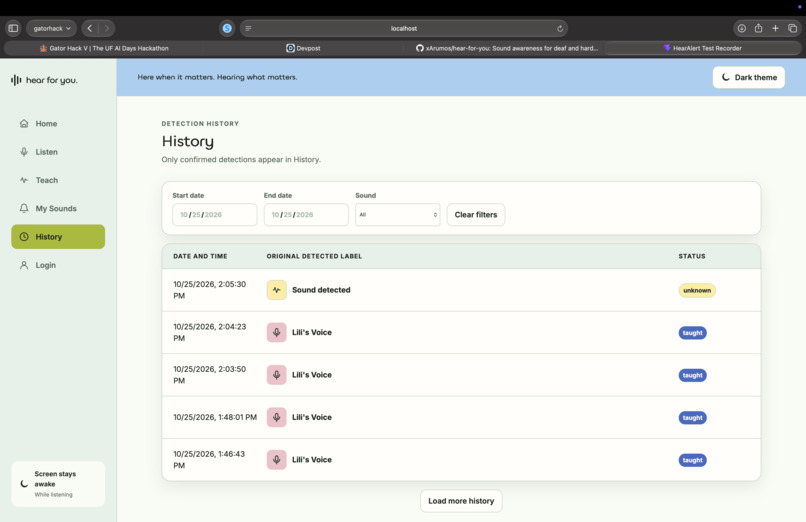Image resolution: width=806 pixels, height=522 pixels.
Task: Click the 10/25/2026, 1:48:01 PM timestamp
Action: click(215, 417)
